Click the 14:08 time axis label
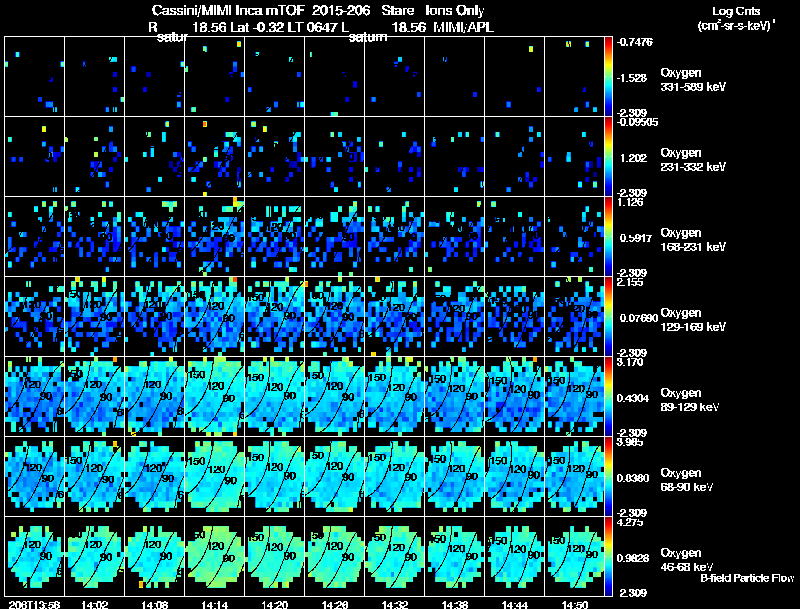This screenshot has width=800, height=609. (155, 604)
